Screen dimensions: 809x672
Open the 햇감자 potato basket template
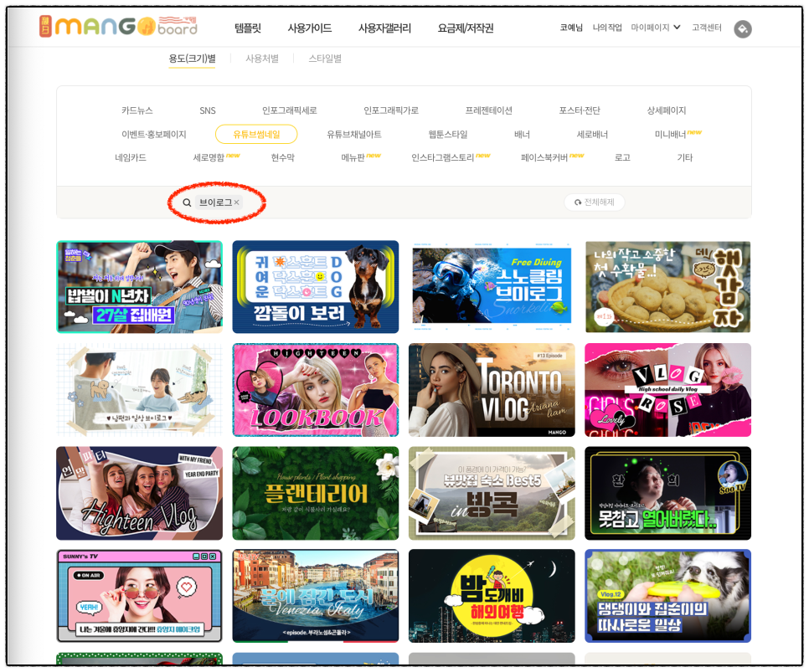[667, 287]
